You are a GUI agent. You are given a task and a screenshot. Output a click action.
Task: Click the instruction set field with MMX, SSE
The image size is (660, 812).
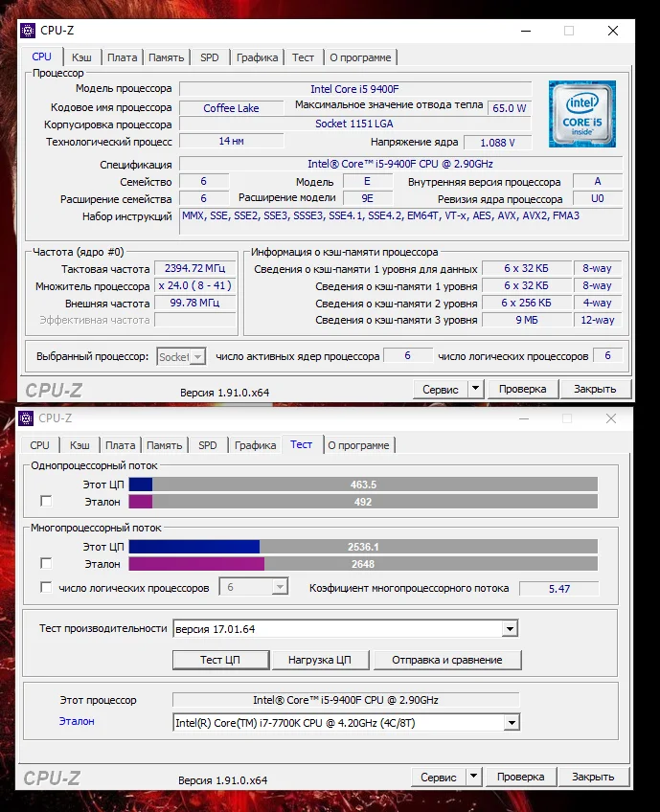tap(400, 221)
